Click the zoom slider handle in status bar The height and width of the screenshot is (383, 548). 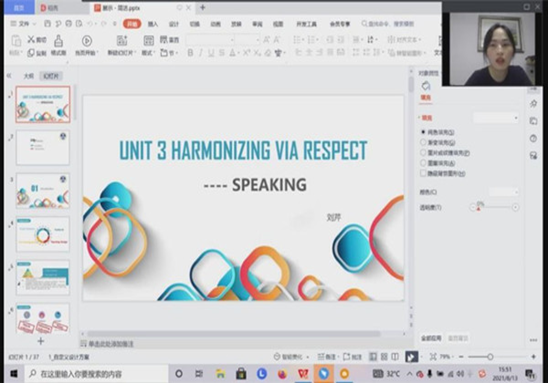(490, 357)
